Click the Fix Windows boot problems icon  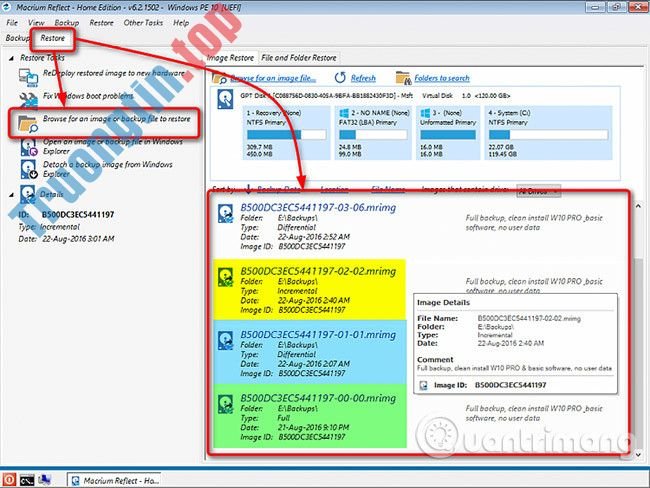pyautogui.click(x=28, y=100)
